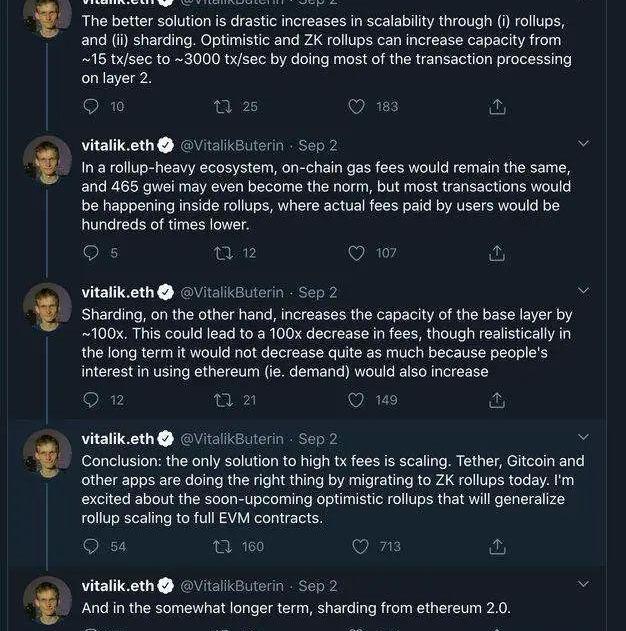This screenshot has width=626, height=631.
Task: Retweet the tweet with 25 retweets
Action: (x=224, y=107)
